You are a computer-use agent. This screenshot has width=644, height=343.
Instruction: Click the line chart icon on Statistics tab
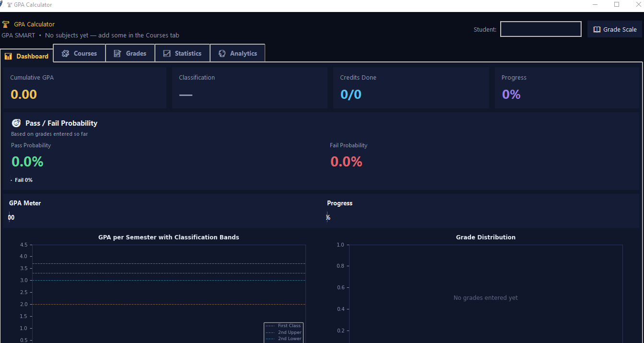pyautogui.click(x=167, y=53)
